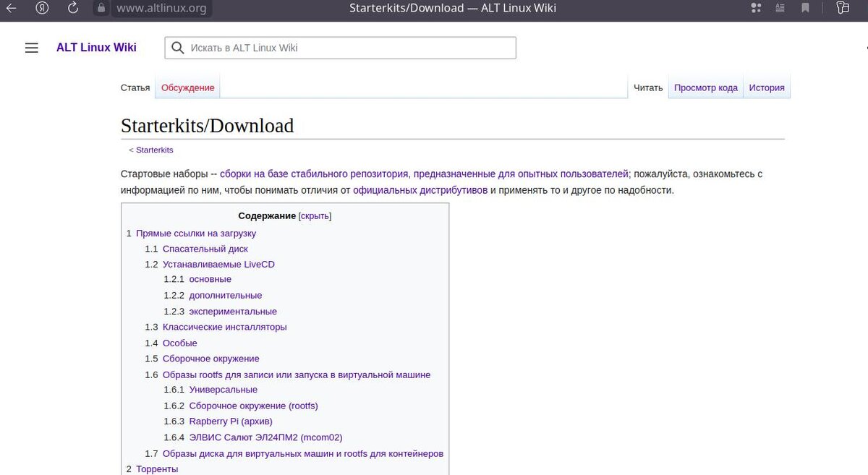Collapse contents with скрыть toggle
868x475 pixels.
click(315, 216)
